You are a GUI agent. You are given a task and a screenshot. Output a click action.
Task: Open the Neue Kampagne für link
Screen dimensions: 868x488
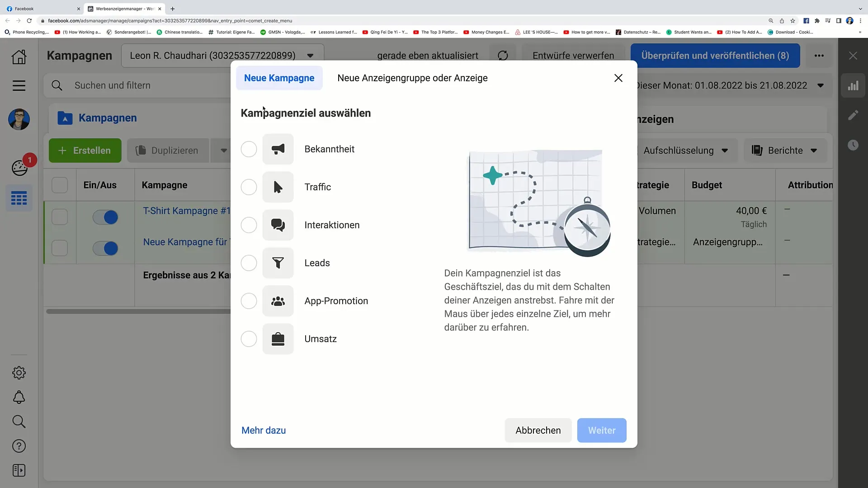click(186, 242)
